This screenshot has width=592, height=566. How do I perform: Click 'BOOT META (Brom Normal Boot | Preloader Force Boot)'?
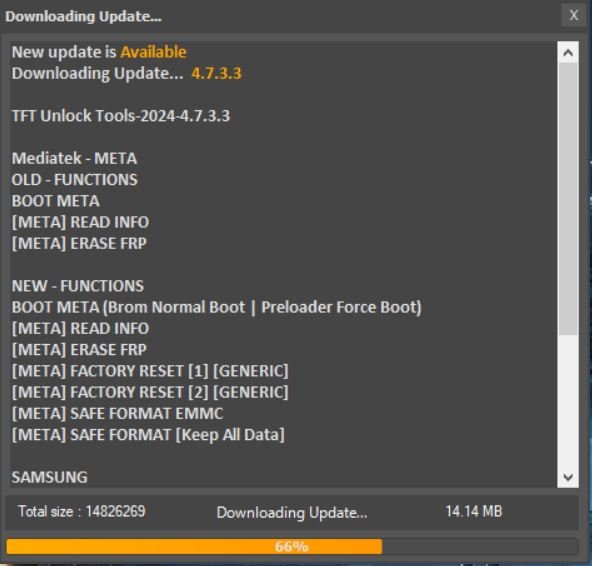coord(216,307)
